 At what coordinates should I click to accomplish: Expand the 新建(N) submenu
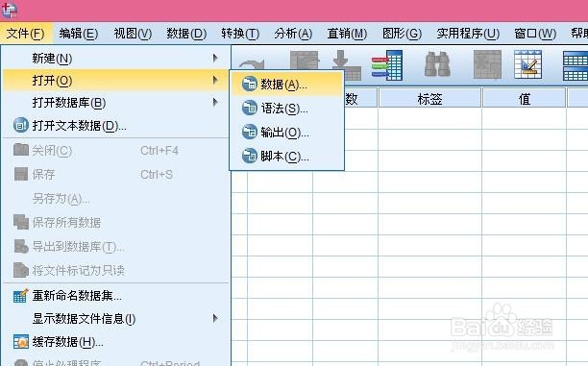point(115,59)
